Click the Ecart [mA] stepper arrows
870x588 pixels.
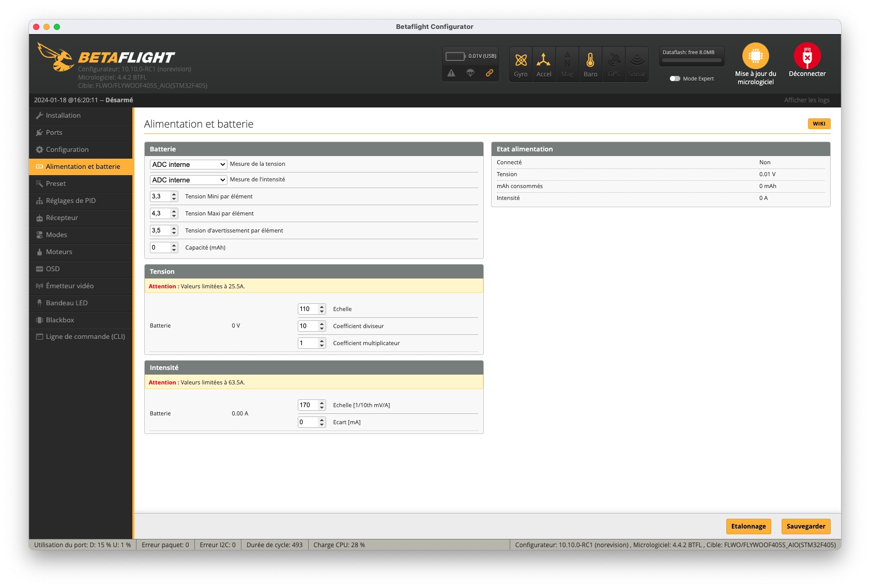point(322,422)
